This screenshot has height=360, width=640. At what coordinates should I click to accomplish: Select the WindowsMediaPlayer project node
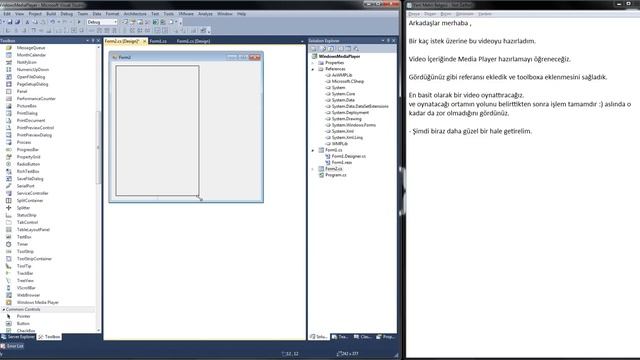click(x=339, y=56)
